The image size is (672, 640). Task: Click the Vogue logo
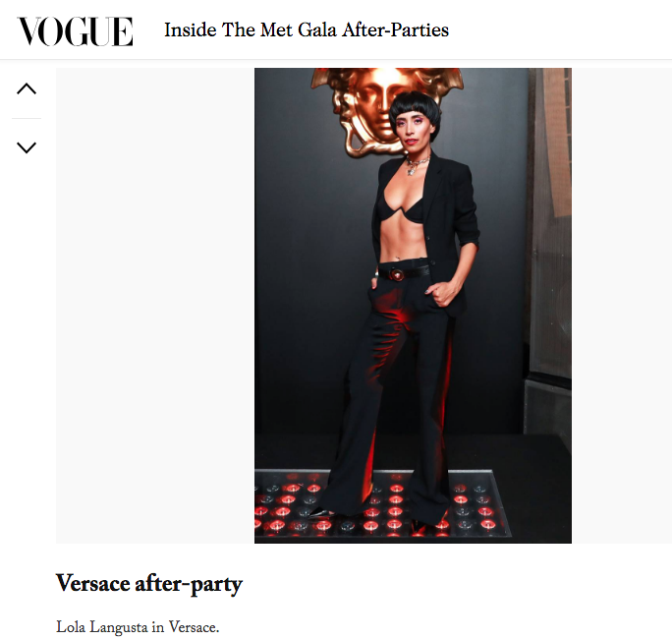click(x=75, y=30)
